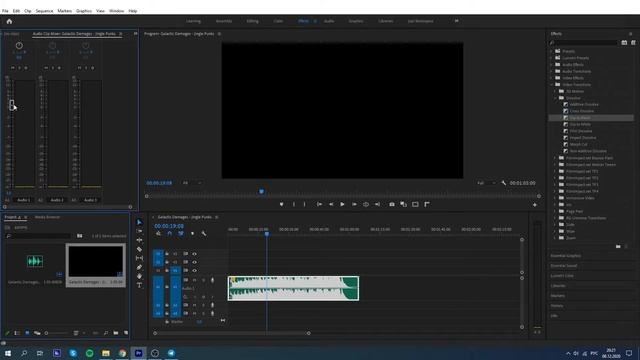Select the Type tool
Image resolution: width=640 pixels, height=360 pixels.
tap(139, 285)
